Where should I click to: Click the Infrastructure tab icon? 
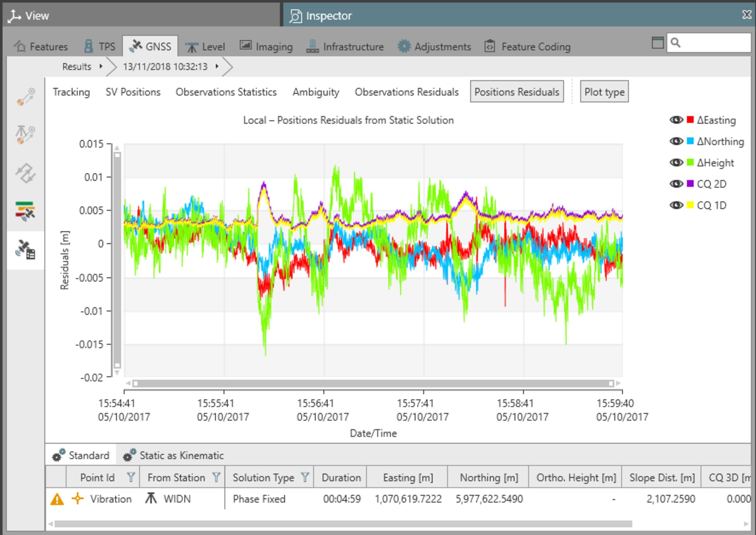coord(312,46)
